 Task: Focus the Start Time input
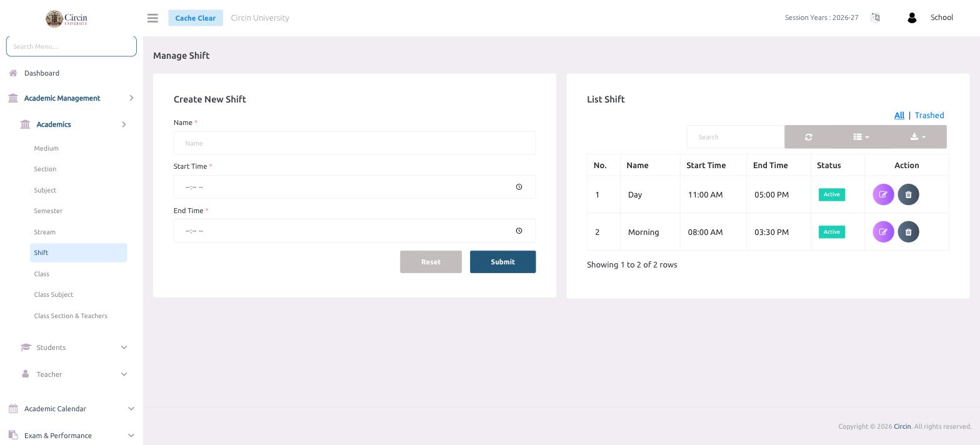354,187
